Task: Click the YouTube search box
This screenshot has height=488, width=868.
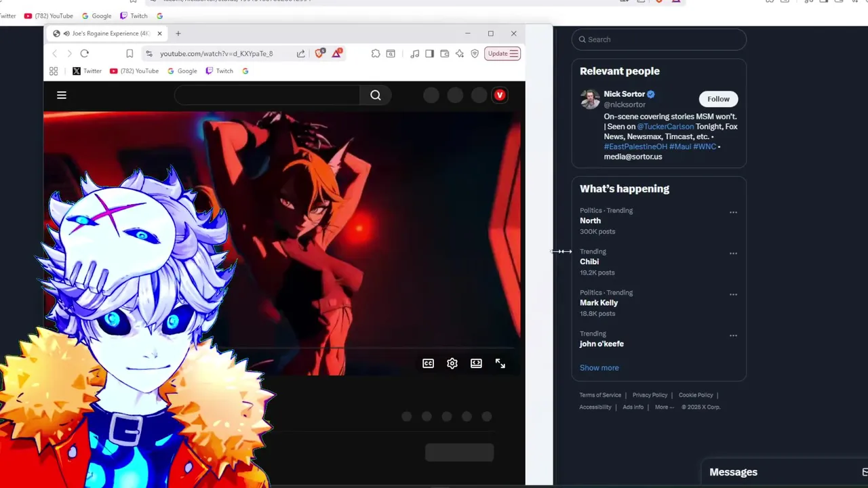Action: [x=267, y=96]
